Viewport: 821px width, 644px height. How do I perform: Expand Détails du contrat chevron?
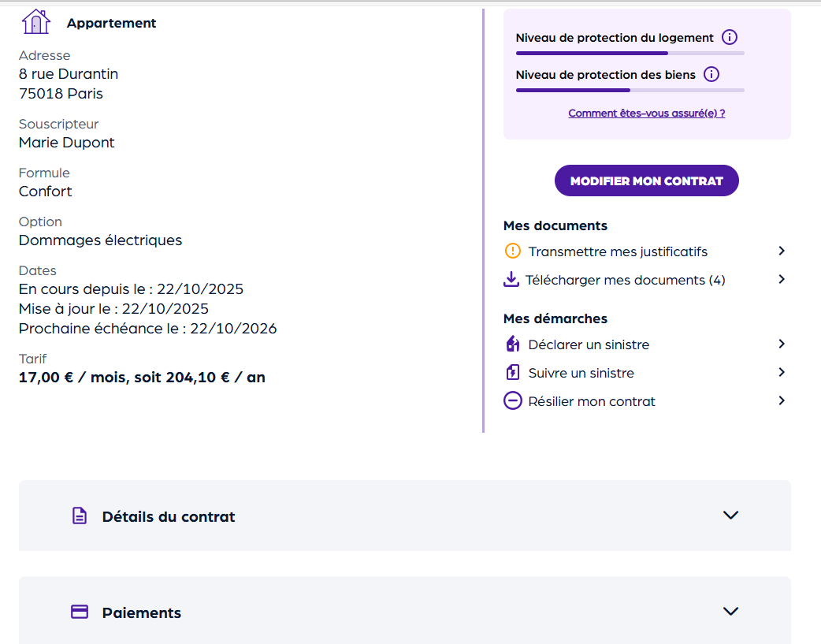tap(730, 516)
